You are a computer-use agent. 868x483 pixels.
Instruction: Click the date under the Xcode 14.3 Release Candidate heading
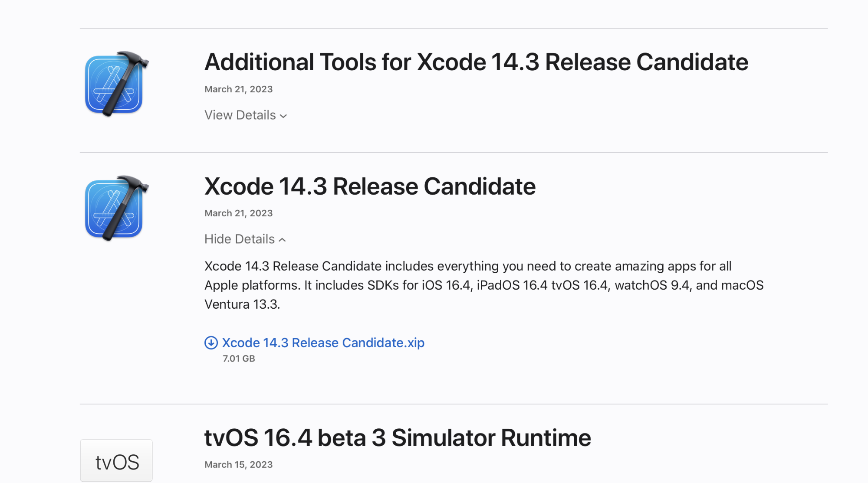238,213
